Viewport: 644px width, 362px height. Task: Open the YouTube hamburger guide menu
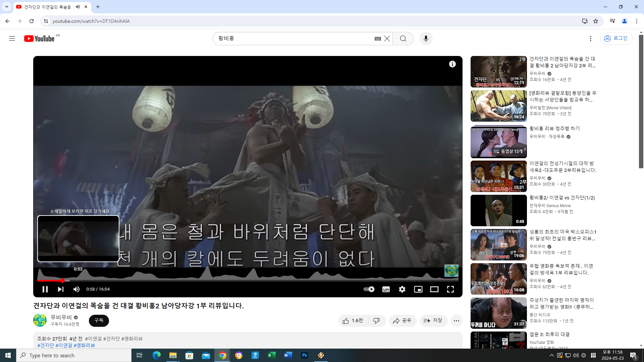[x=12, y=39]
